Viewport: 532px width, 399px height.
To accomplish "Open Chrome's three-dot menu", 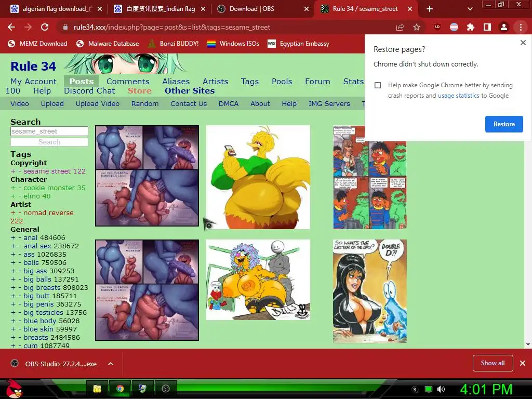I will (521, 27).
